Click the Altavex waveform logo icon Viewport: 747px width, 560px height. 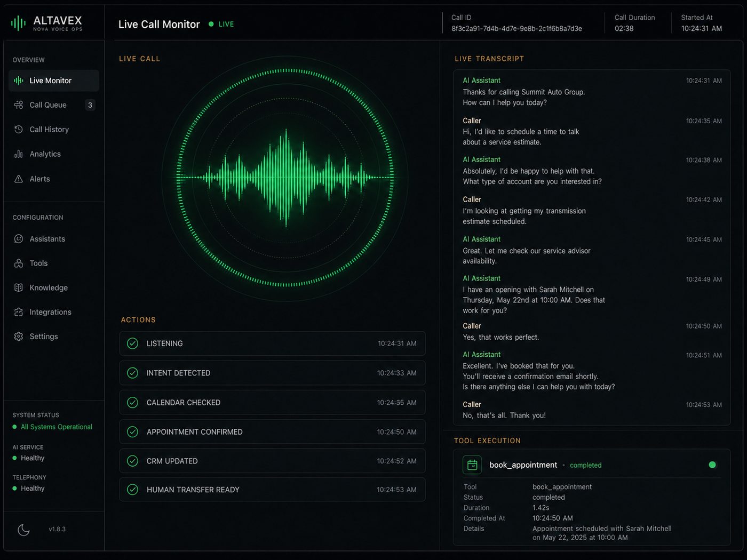pyautogui.click(x=18, y=23)
